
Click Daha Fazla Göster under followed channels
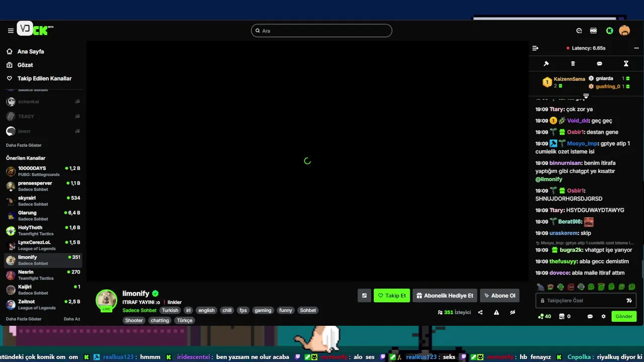24,145
